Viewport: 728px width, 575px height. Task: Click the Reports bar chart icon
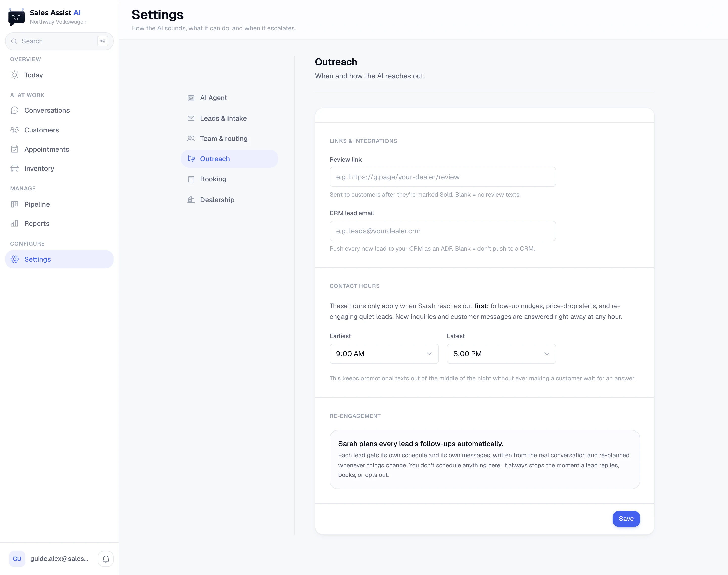pyautogui.click(x=14, y=224)
